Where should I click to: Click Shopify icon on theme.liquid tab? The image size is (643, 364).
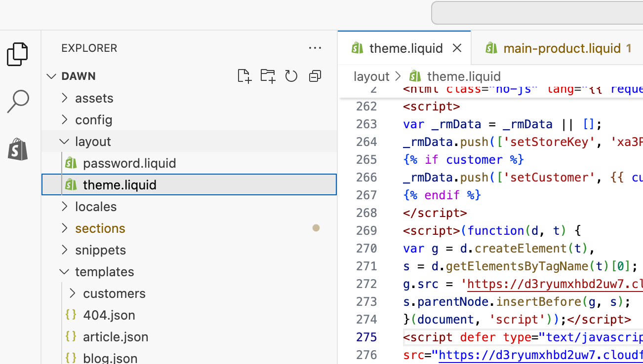[x=357, y=48]
